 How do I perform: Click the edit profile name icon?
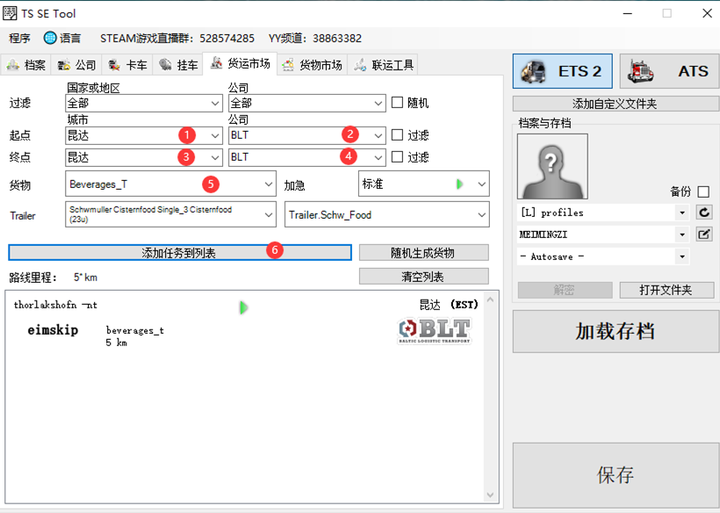click(704, 234)
